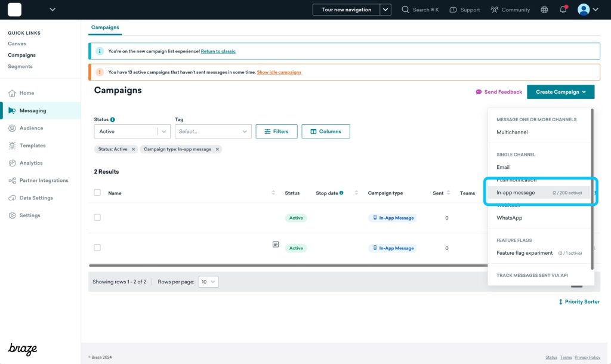
Task: Remove the Status: Active filter chip
Action: 133,149
